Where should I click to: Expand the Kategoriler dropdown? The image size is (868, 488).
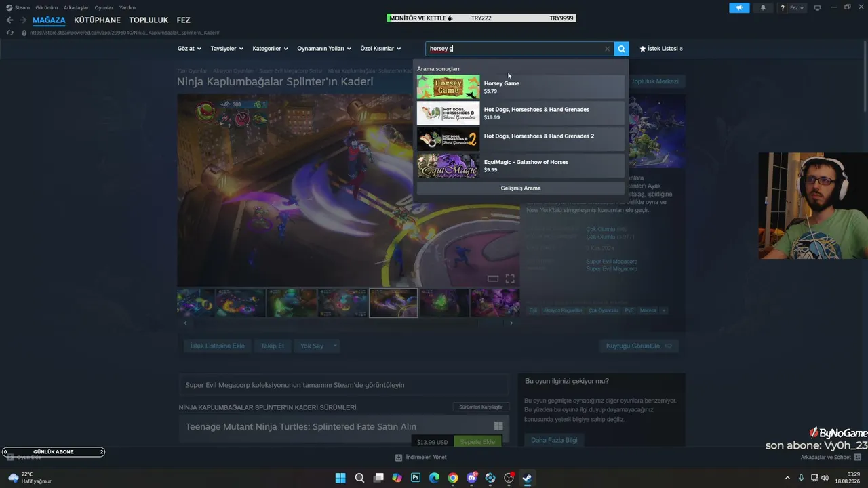tap(270, 49)
